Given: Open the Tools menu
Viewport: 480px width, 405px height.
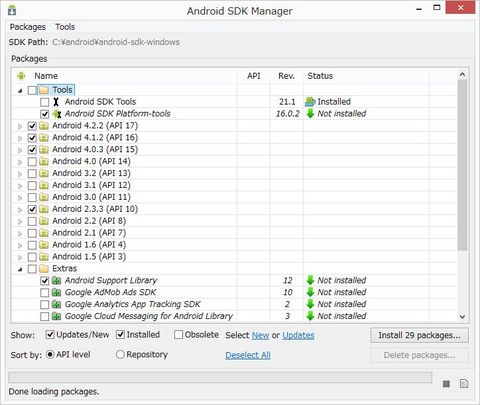Looking at the screenshot, I should pyautogui.click(x=65, y=27).
